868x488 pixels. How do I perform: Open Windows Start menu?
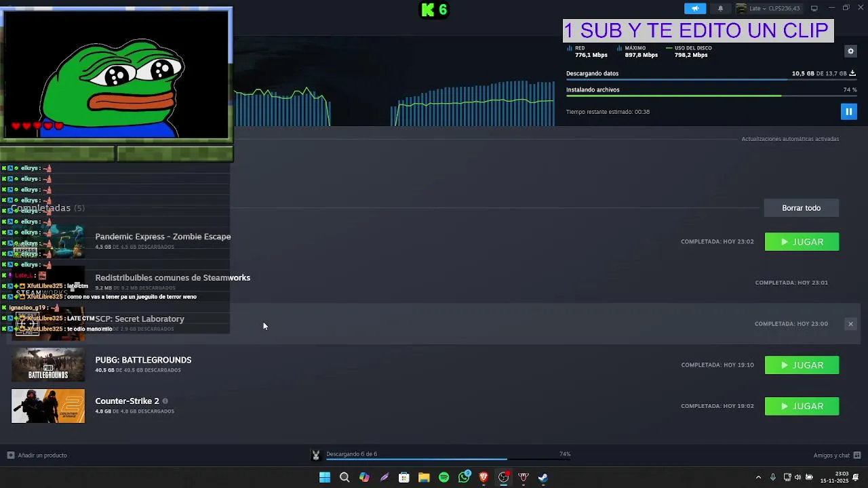coord(325,477)
